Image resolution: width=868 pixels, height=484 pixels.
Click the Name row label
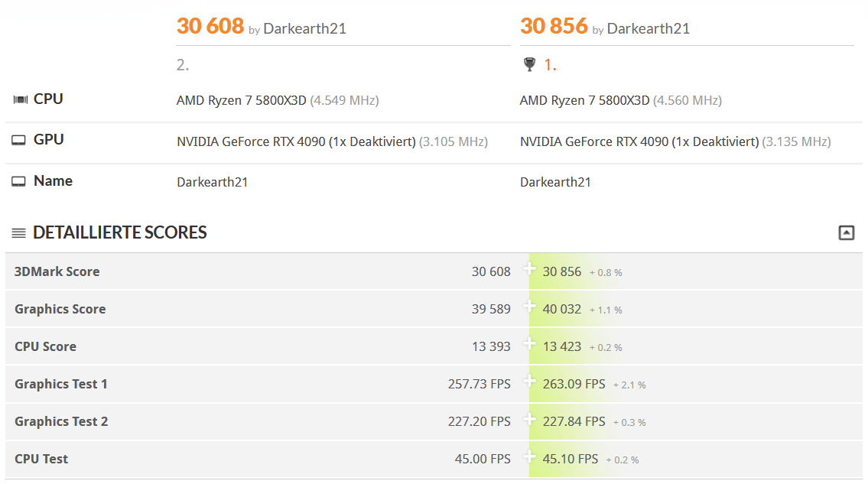coord(53,181)
